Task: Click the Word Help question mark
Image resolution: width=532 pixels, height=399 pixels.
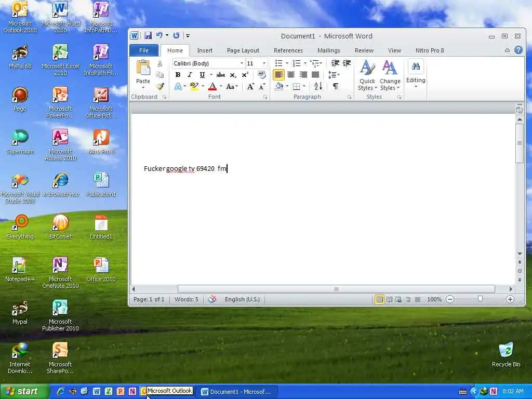Action: coord(518,50)
